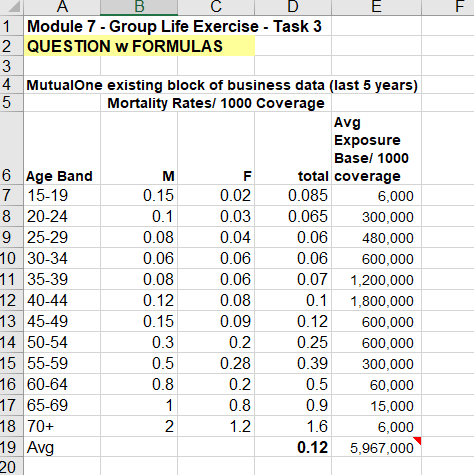This screenshot has width=474, height=475.
Task: Click title cell 'Module 7 - Group Life Exercise - Task 3'
Action: click(174, 26)
